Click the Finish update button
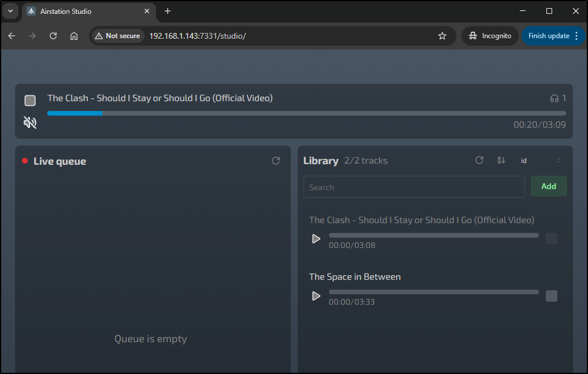The width and height of the screenshot is (588, 374). pyautogui.click(x=549, y=36)
